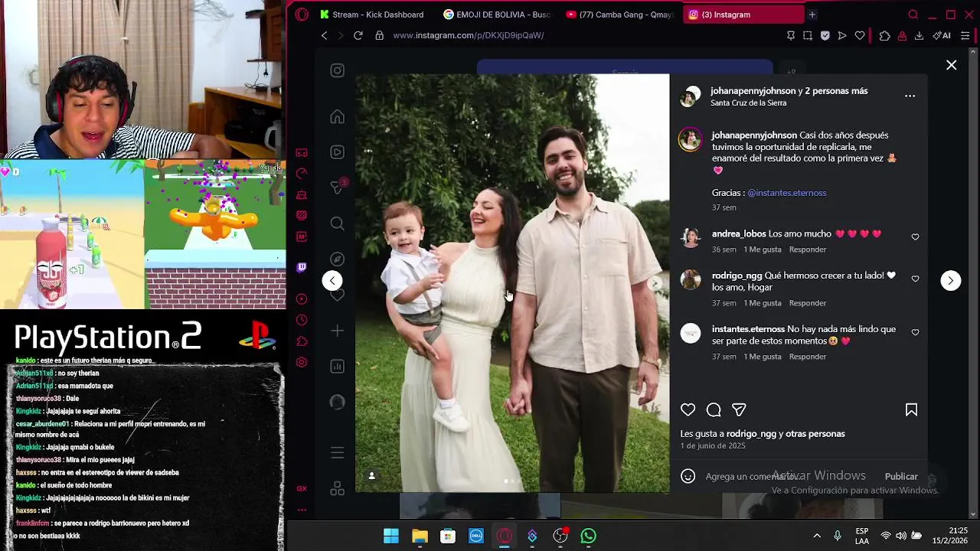
Task: Click the Opera main menu logo
Action: coord(302,15)
